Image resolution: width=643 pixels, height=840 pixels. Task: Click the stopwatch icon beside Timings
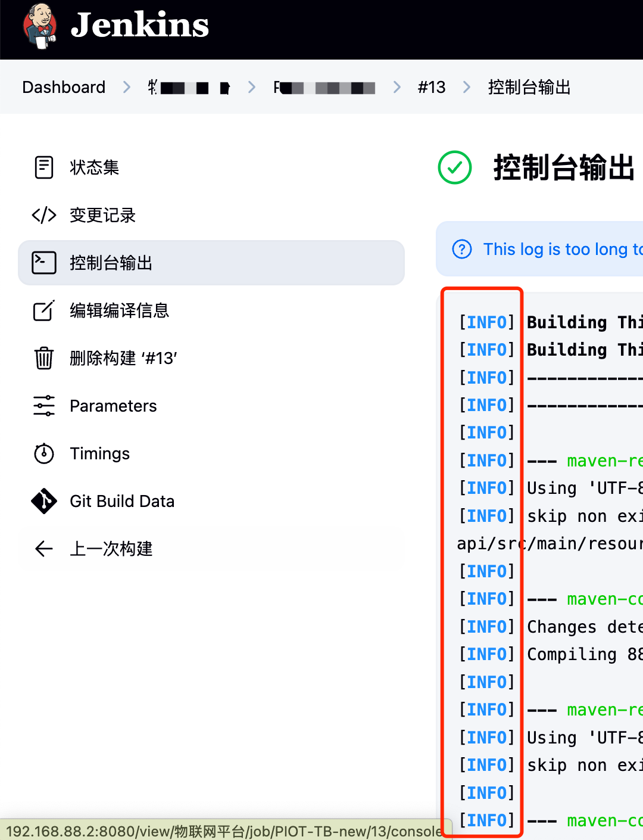pos(43,453)
